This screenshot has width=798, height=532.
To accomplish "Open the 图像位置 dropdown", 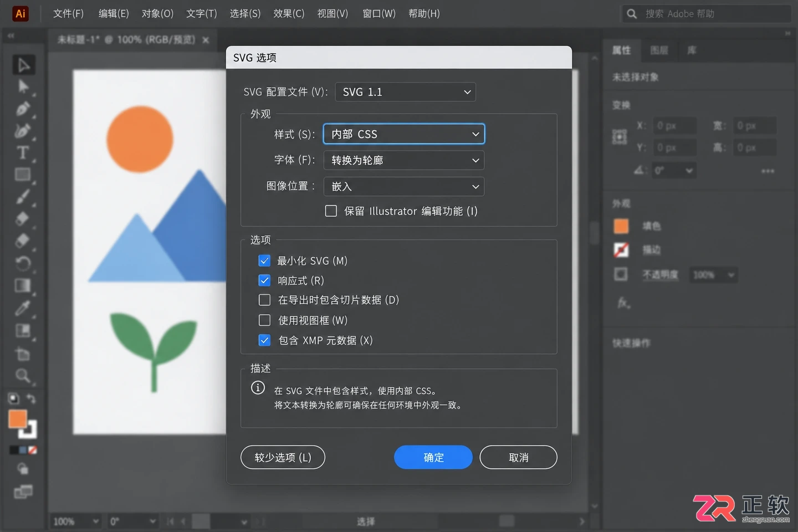I will [404, 187].
